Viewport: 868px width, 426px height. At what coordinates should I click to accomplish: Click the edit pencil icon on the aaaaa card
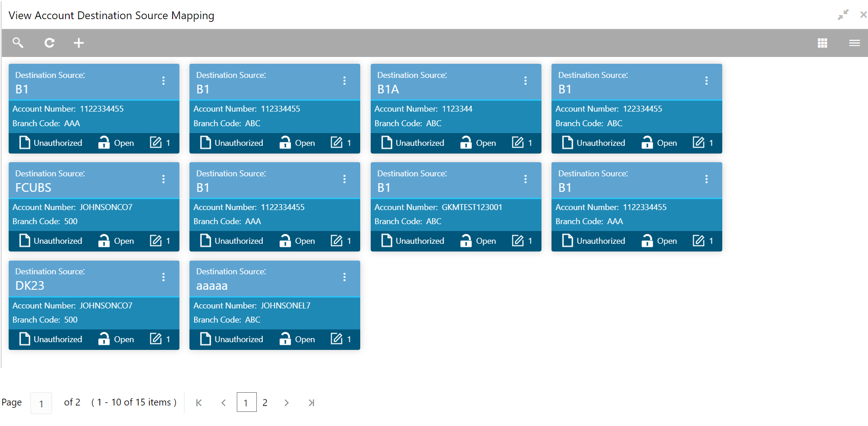click(337, 339)
